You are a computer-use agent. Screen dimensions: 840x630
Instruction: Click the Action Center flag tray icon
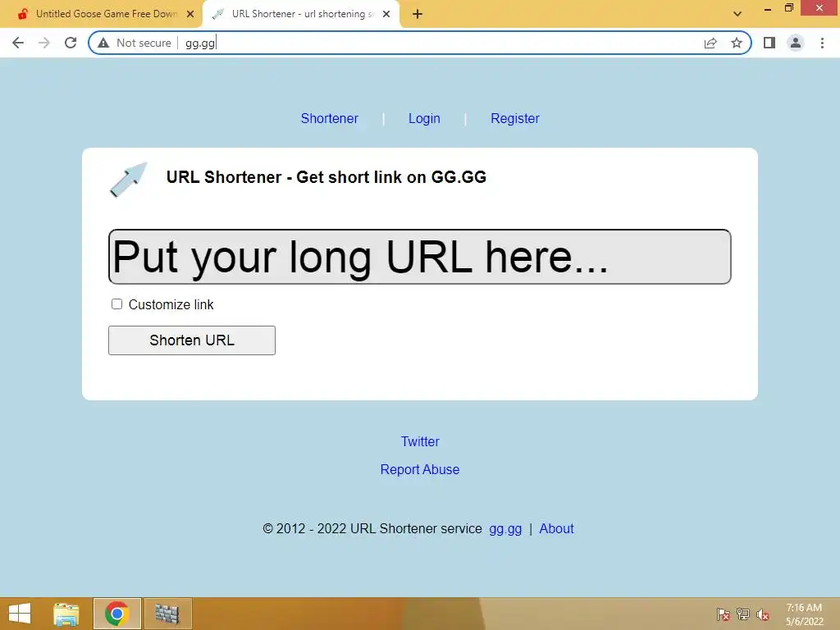coord(724,614)
